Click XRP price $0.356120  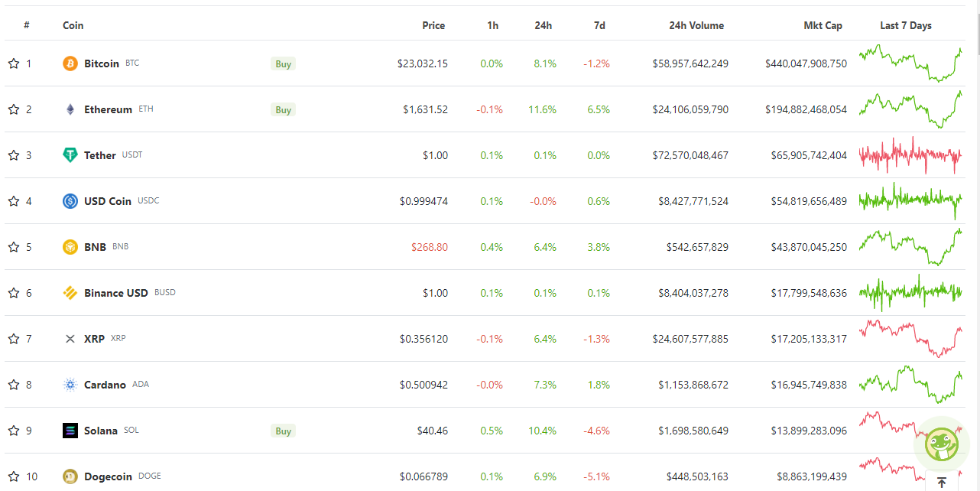[424, 339]
